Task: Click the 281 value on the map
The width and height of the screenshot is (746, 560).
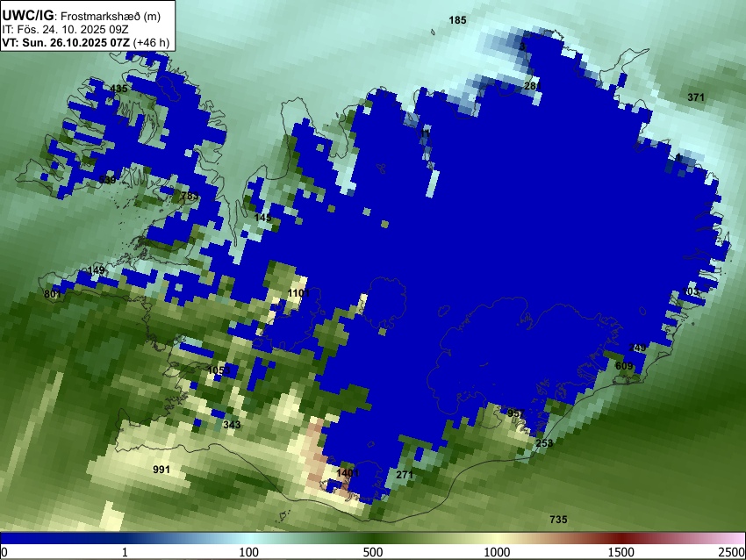Action: (533, 86)
